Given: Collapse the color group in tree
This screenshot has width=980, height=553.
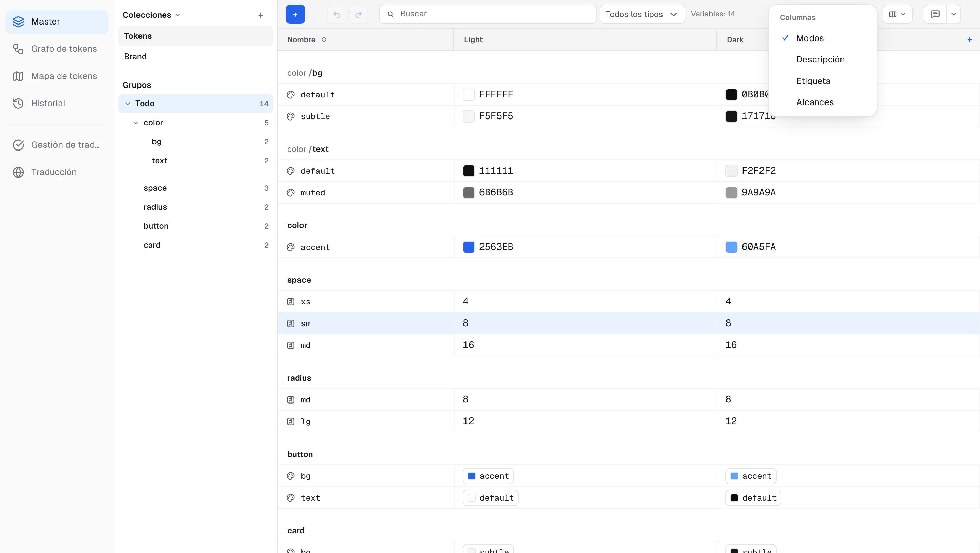Looking at the screenshot, I should click(x=135, y=123).
